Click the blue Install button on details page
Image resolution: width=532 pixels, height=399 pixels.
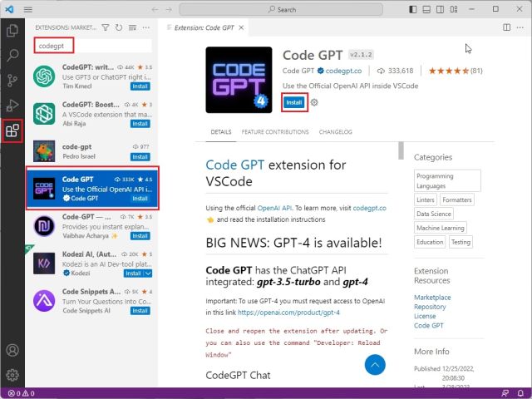[293, 102]
